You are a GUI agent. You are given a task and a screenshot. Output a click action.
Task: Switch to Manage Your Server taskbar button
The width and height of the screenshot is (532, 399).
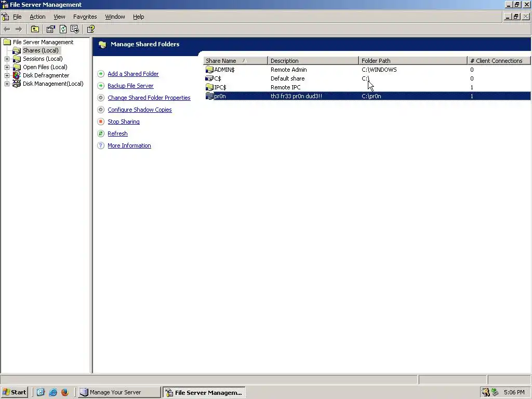[x=118, y=392]
